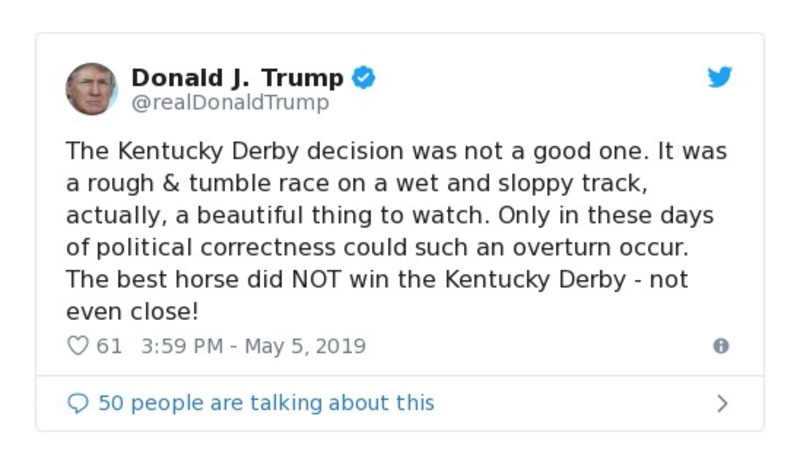Open "50 people are talking about this"

click(x=266, y=403)
